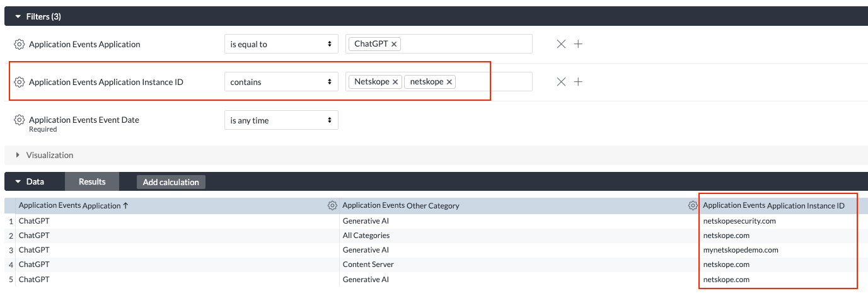
Task: Select mynetskopedemo.com cell in row 3
Action: tap(741, 250)
